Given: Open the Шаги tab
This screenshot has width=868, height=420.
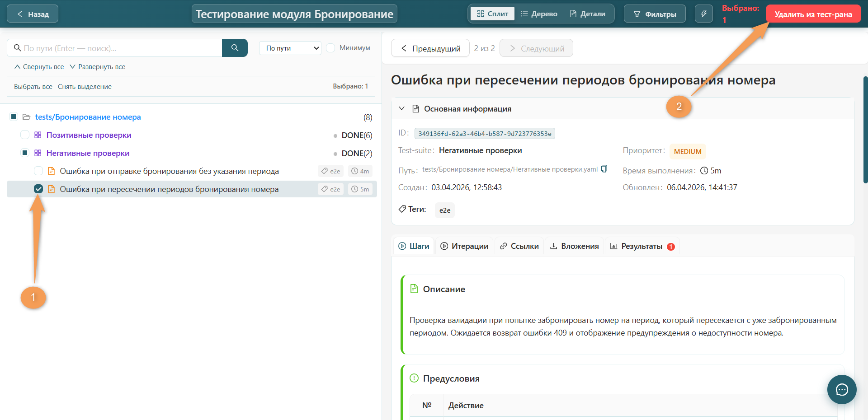Looking at the screenshot, I should [x=414, y=246].
